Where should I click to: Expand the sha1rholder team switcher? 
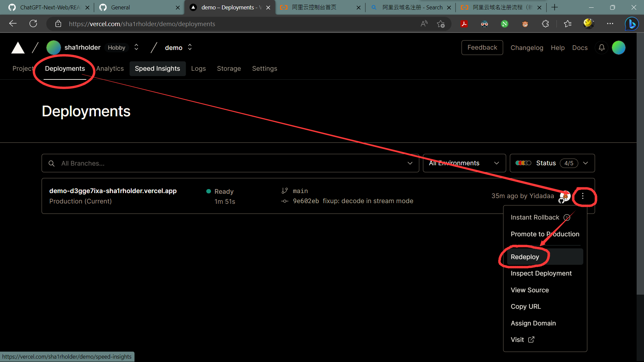coord(136,47)
